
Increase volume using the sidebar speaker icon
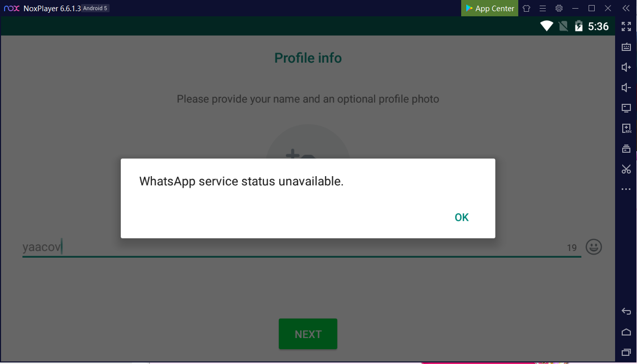pyautogui.click(x=626, y=67)
